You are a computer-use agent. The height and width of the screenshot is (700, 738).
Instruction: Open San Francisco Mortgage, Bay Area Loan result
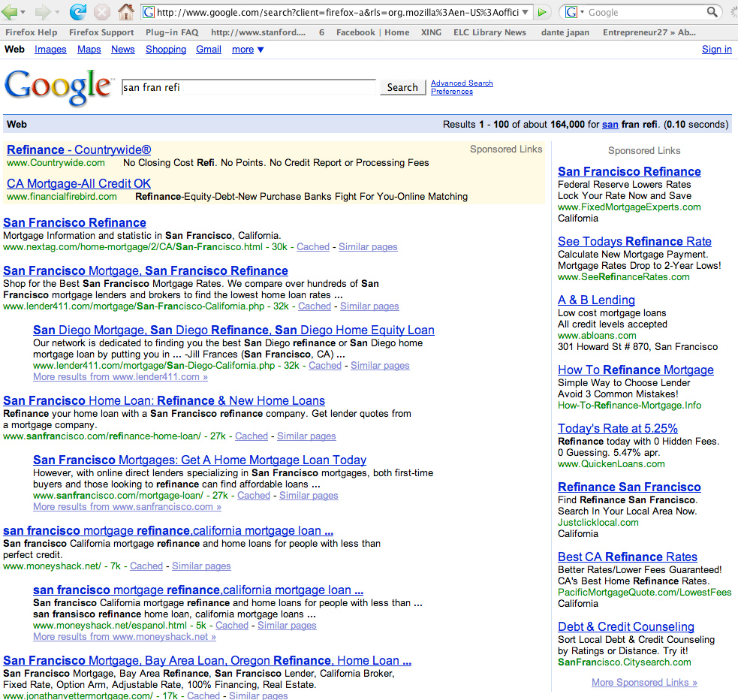pyautogui.click(x=207, y=660)
